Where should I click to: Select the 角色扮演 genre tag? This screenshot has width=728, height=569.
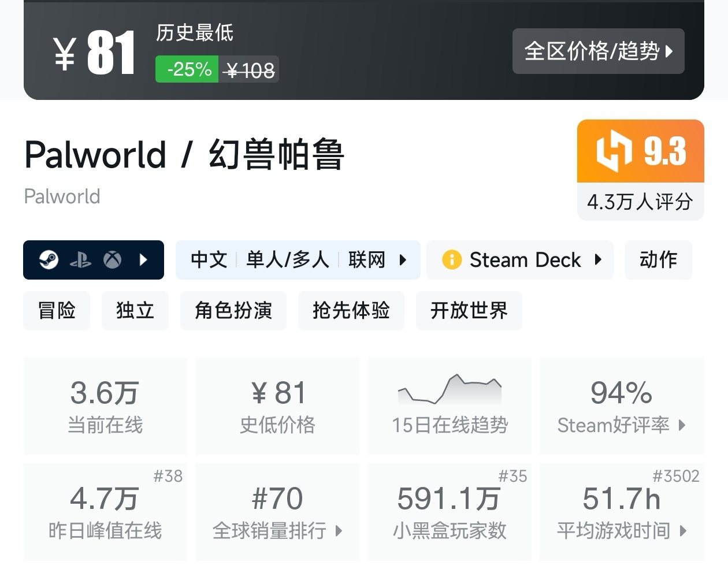pos(233,311)
